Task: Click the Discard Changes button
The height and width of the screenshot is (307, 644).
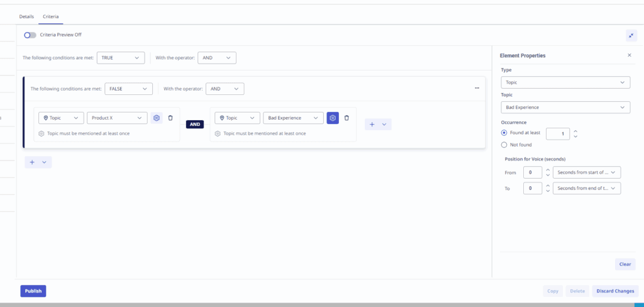Action: pos(615,291)
